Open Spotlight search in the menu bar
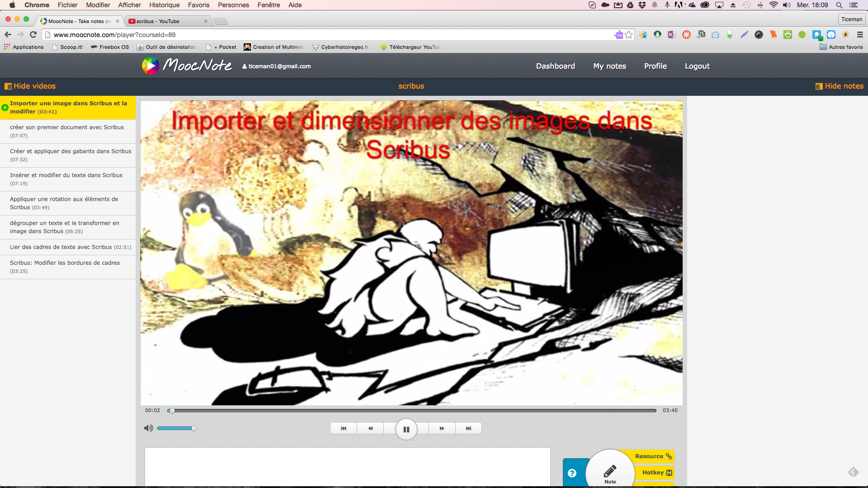The height and width of the screenshot is (488, 868). [839, 5]
